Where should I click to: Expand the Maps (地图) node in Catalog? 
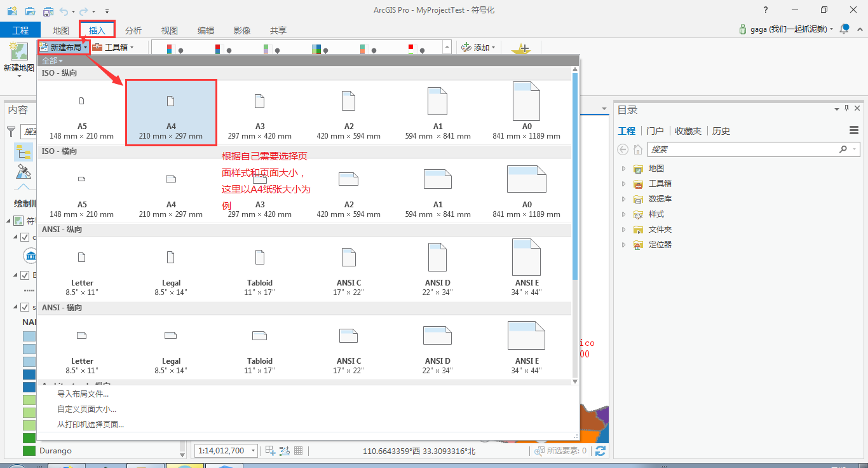pos(623,169)
